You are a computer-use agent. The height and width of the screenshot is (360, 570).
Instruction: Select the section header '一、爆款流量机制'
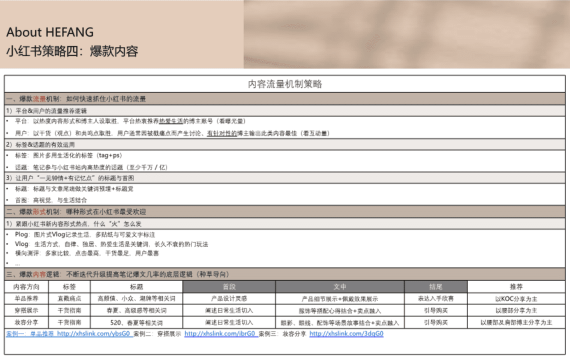(285, 99)
